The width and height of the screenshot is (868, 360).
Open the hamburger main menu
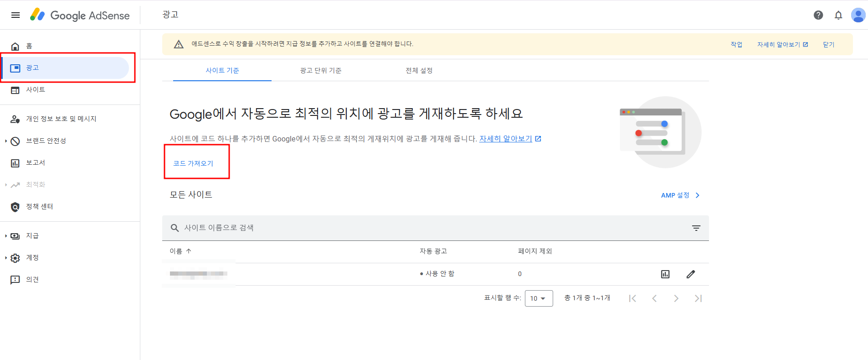pyautogui.click(x=15, y=15)
